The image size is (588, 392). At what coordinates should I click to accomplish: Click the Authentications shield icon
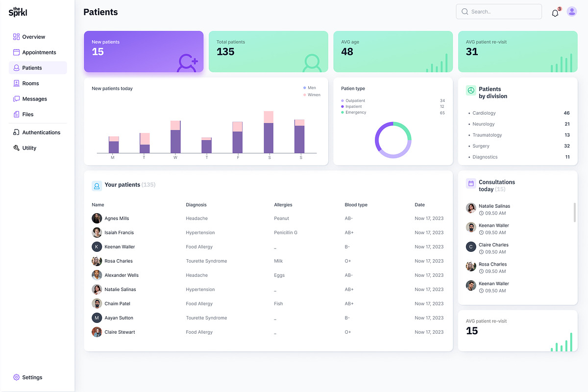16,132
